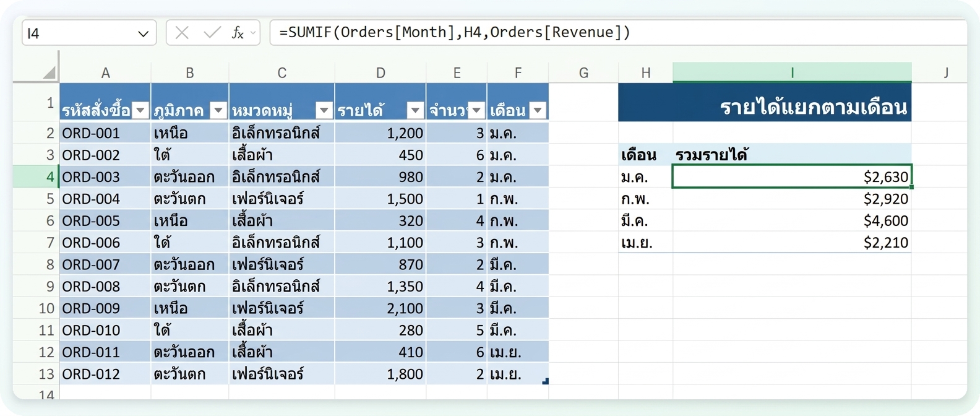Click the ตะวันตก region cell in row ORD-008
Screen dimensions: 980x416
[190, 287]
